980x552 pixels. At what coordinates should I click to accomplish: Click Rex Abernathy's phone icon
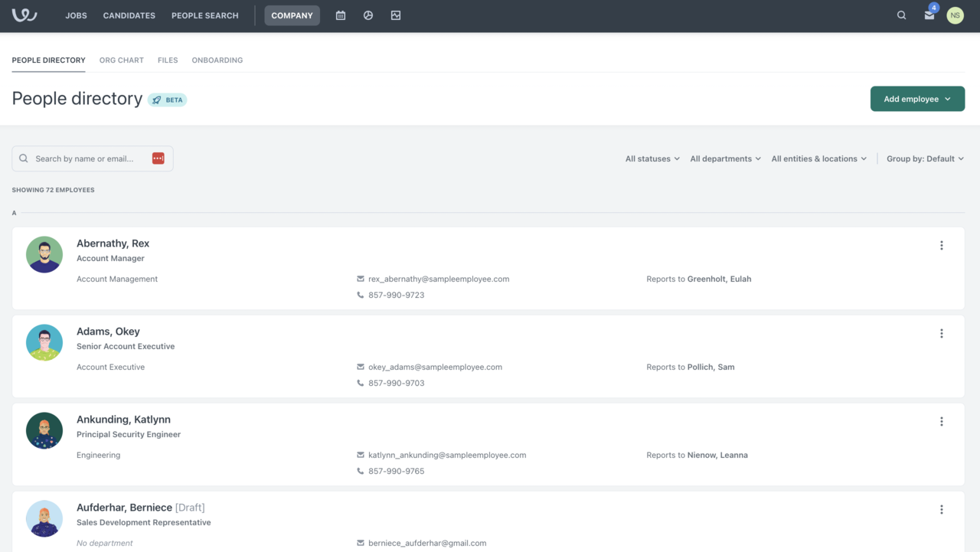pyautogui.click(x=361, y=296)
